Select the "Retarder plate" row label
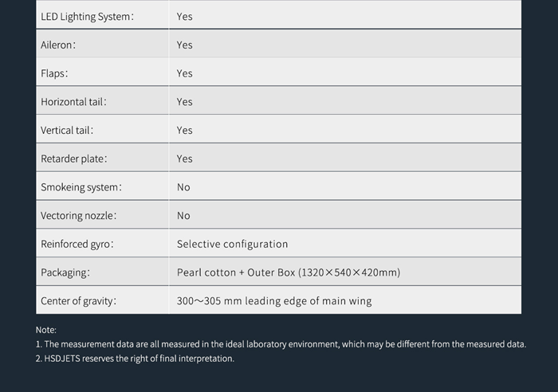 [x=74, y=159]
